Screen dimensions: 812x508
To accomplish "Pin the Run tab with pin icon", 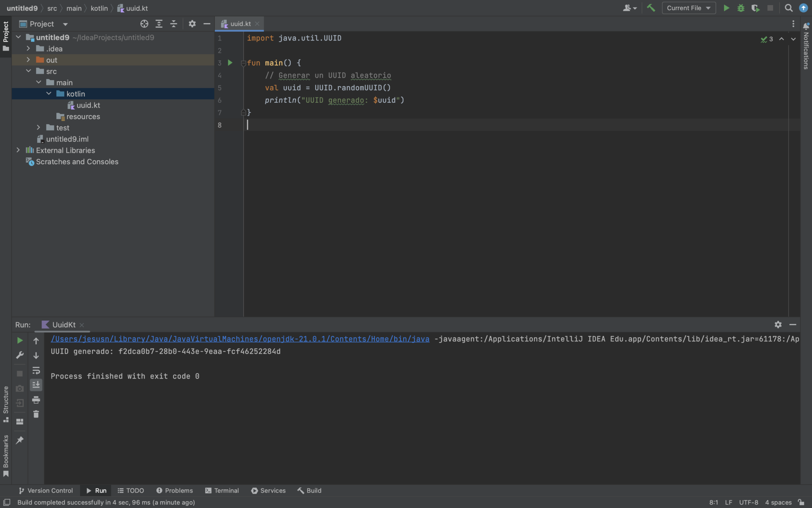I will pyautogui.click(x=19, y=440).
